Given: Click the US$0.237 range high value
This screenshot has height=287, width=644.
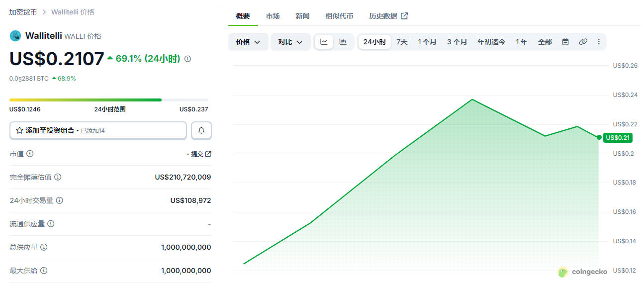Looking at the screenshot, I should [194, 109].
